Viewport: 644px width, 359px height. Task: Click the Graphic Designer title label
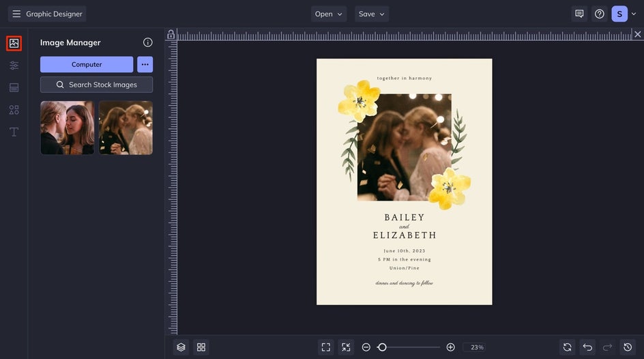tap(54, 14)
